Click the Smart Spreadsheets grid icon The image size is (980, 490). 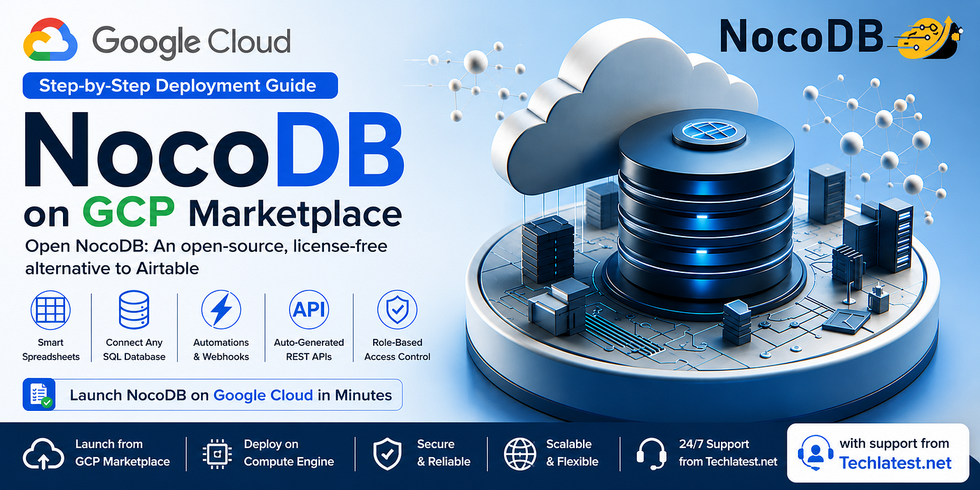(50, 310)
